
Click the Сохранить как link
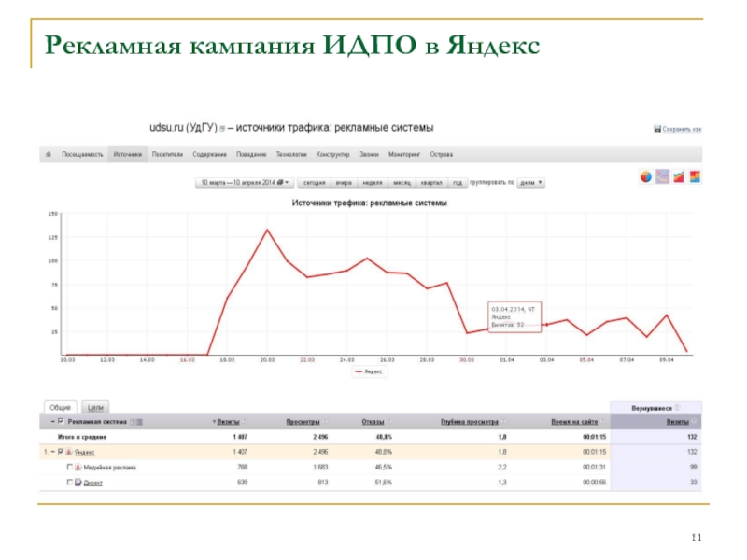(x=682, y=129)
